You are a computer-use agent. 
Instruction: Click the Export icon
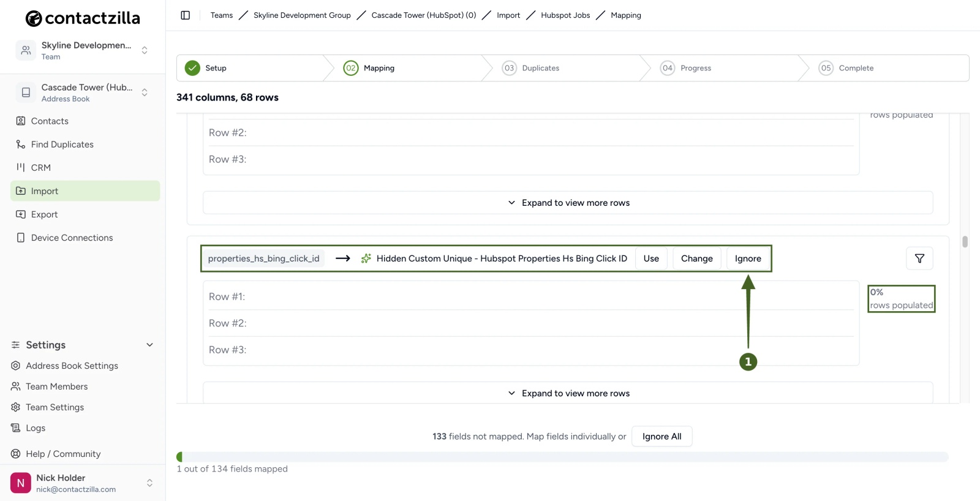tap(21, 214)
